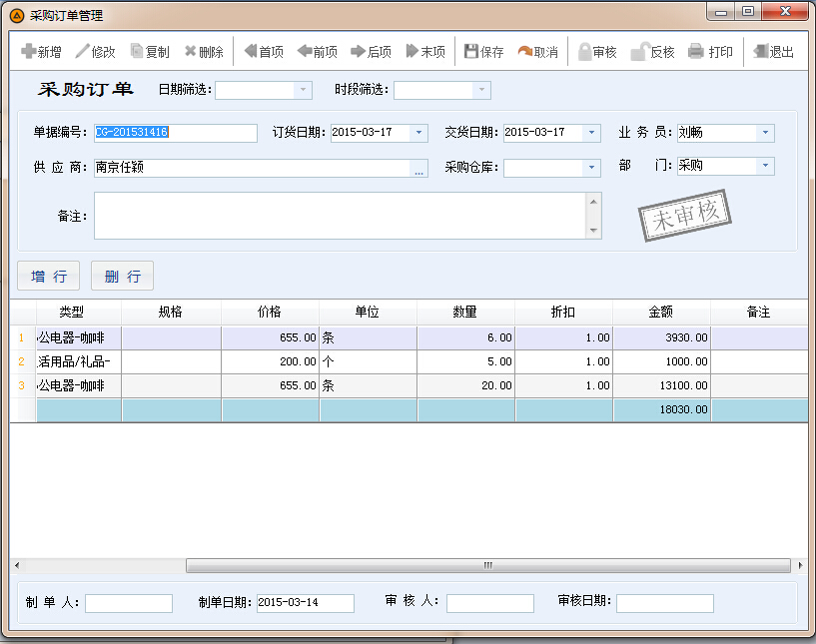Click the 增行 (Add Row) button

tap(48, 276)
